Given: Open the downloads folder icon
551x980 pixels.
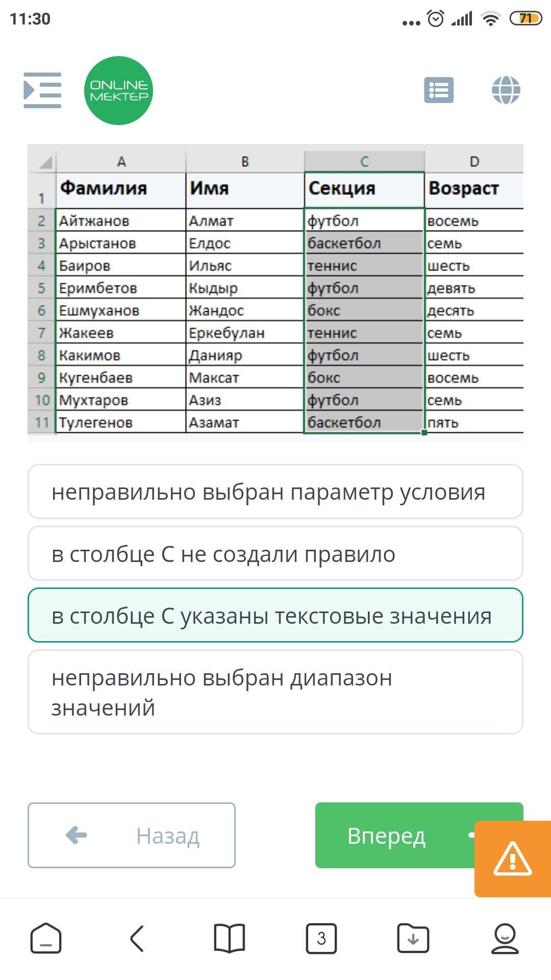Looking at the screenshot, I should 413,938.
